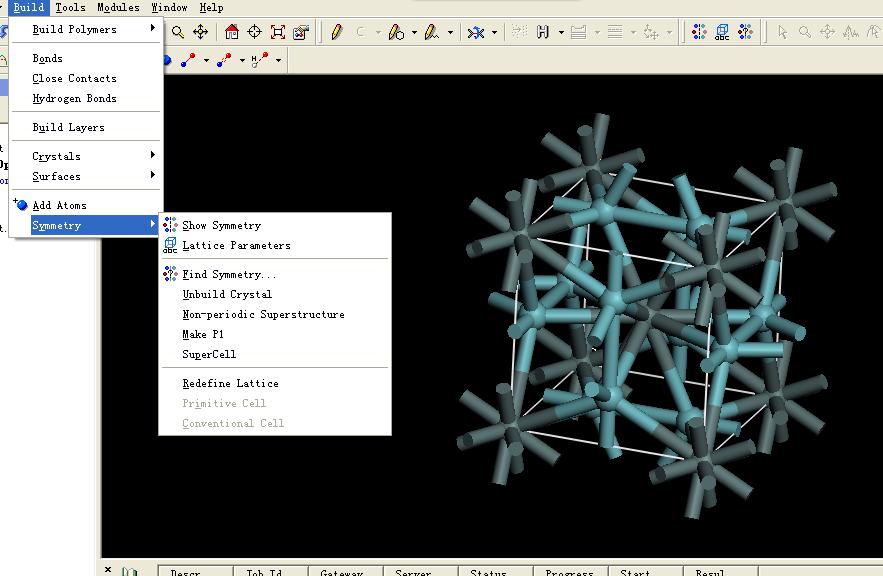Select Make P1 in the Symmetry submenu
Image resolution: width=883 pixels, height=576 pixels.
point(203,334)
